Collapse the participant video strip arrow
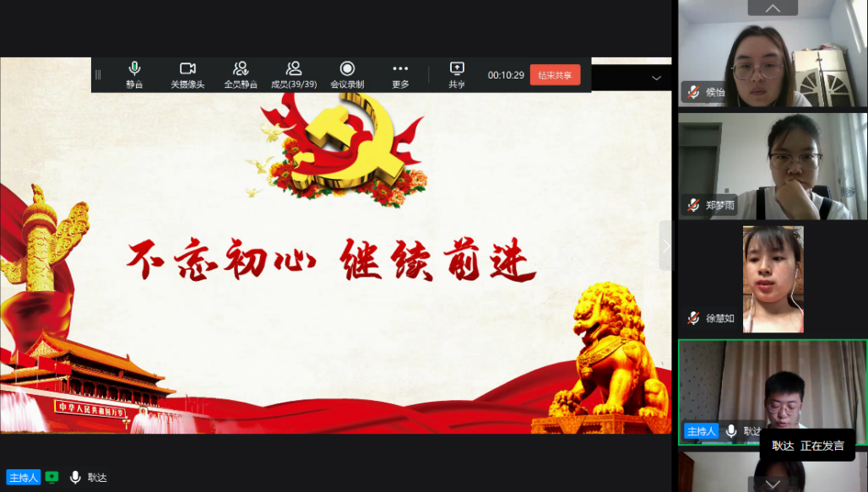The width and height of the screenshot is (868, 492). point(666,246)
